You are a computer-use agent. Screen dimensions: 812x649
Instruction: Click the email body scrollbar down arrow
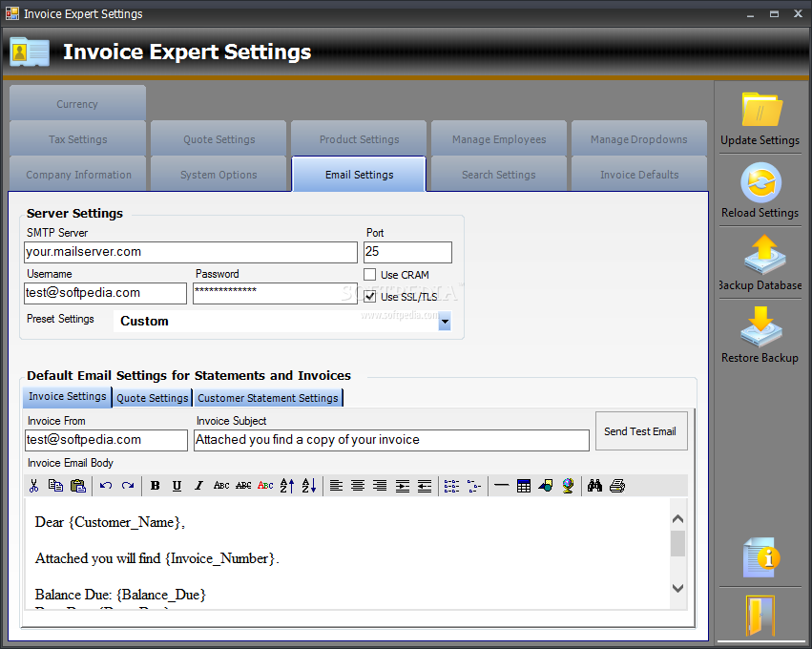point(677,588)
